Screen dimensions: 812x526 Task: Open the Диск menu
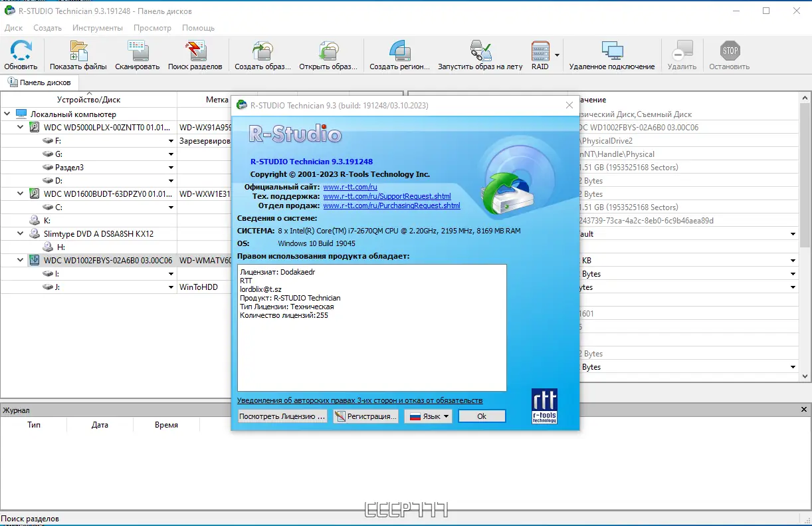(x=13, y=28)
